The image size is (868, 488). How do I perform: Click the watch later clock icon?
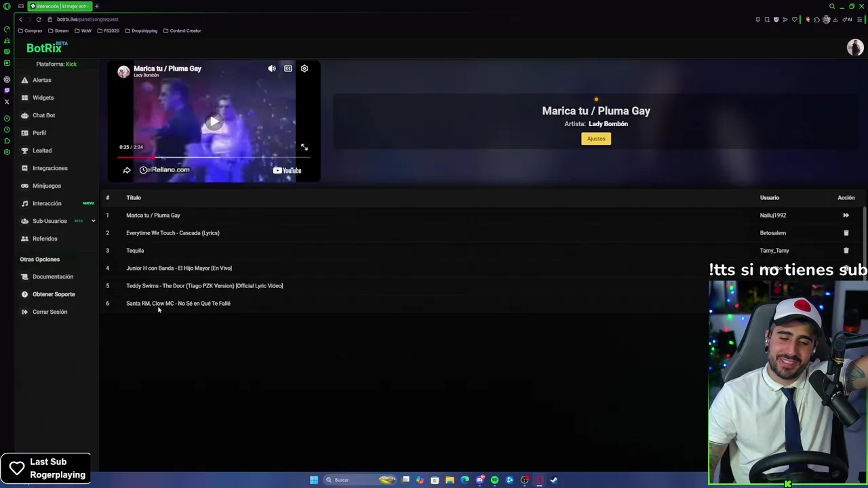pos(143,170)
